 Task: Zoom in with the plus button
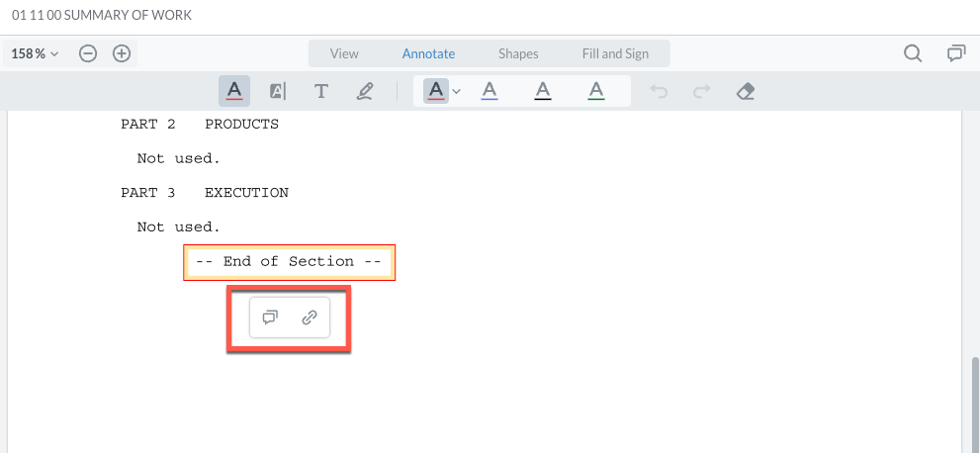tap(122, 53)
